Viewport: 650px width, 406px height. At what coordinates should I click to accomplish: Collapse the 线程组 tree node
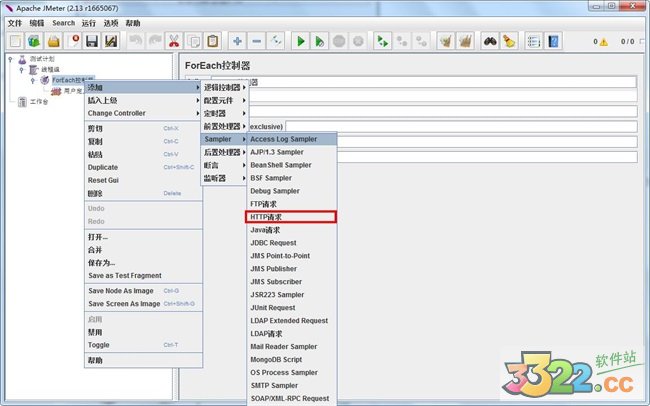click(x=22, y=70)
